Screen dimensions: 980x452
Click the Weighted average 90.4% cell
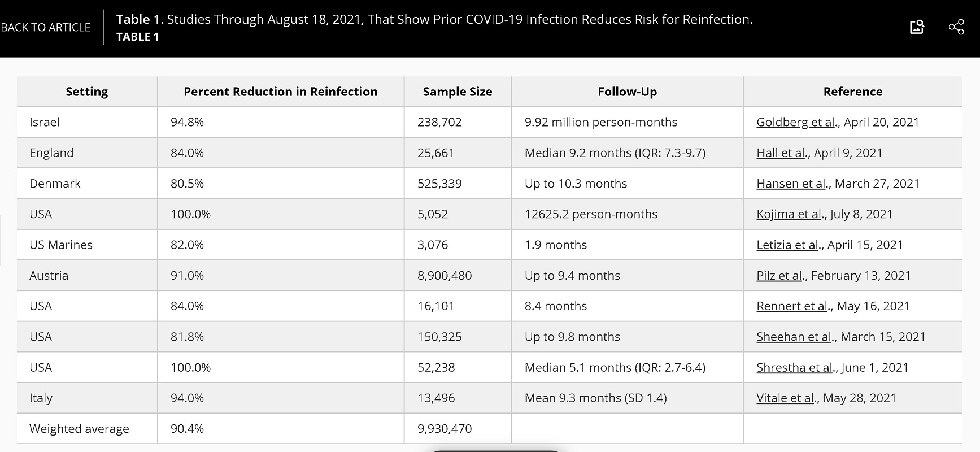click(x=281, y=428)
